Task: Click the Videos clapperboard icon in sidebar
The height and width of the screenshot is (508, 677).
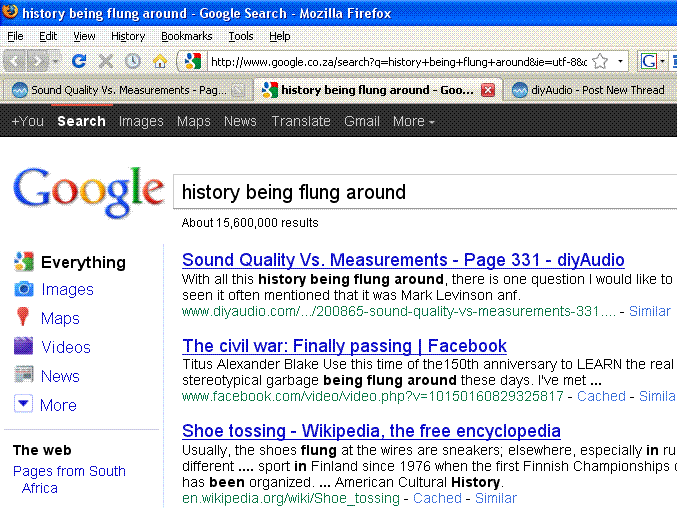Action: 23,346
